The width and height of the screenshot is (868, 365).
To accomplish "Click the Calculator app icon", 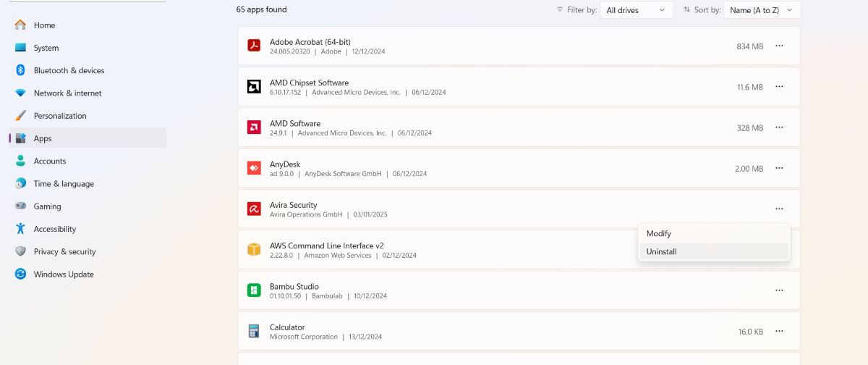I will point(254,331).
